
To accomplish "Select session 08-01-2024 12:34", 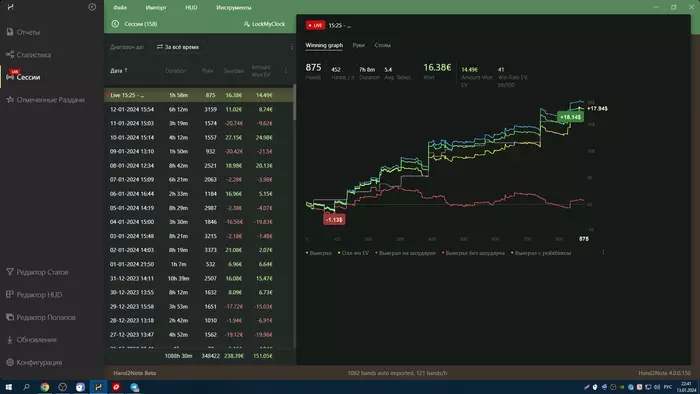I will pos(199,166).
